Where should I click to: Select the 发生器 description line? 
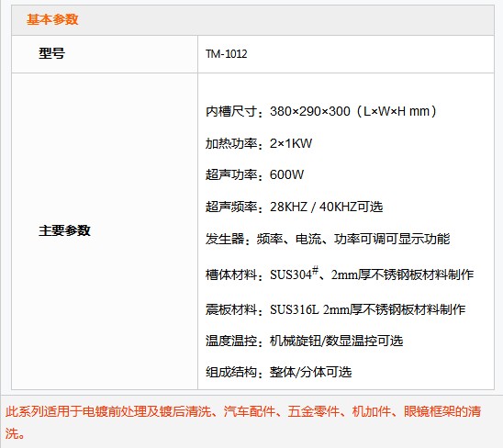pyautogui.click(x=328, y=239)
